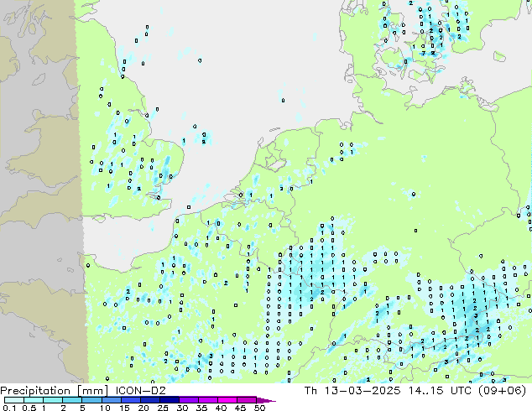Click the above-50 mm arrow legend tip

(x=266, y=400)
